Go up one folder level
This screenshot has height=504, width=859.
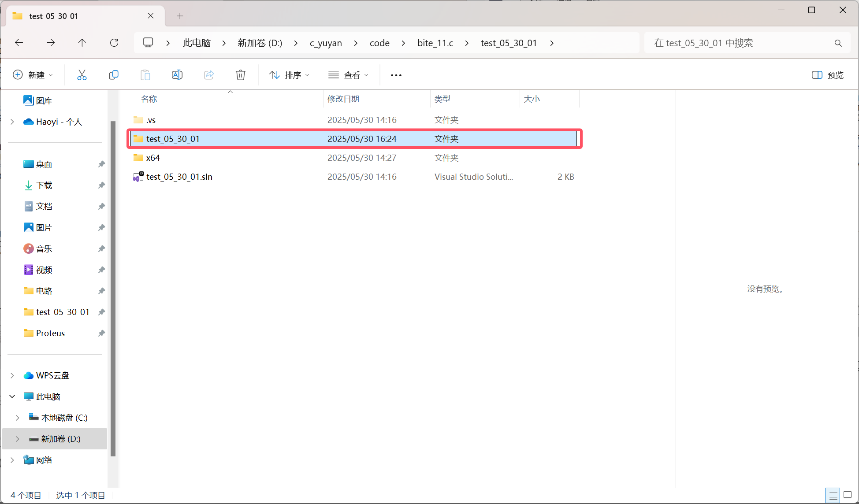coord(82,43)
